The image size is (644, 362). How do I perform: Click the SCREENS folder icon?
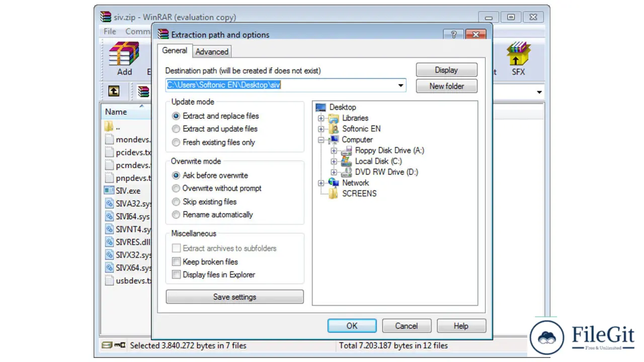pos(334,194)
